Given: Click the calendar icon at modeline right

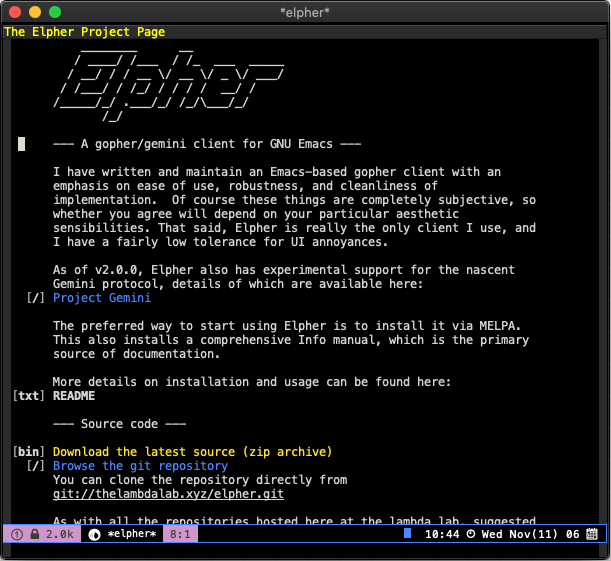Looking at the screenshot, I should pyautogui.click(x=592, y=534).
